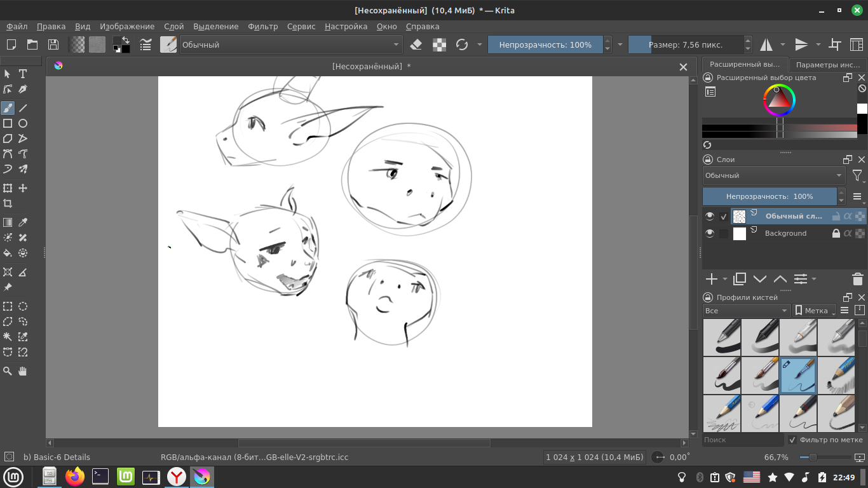
Task: Move layer up with arrow icon
Action: coord(780,279)
